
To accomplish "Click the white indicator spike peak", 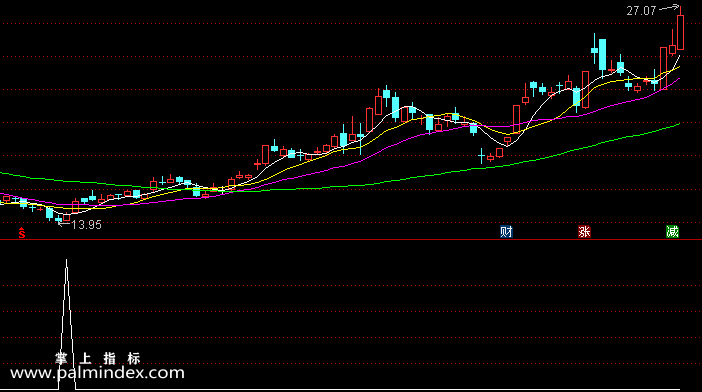I will [x=67, y=260].
